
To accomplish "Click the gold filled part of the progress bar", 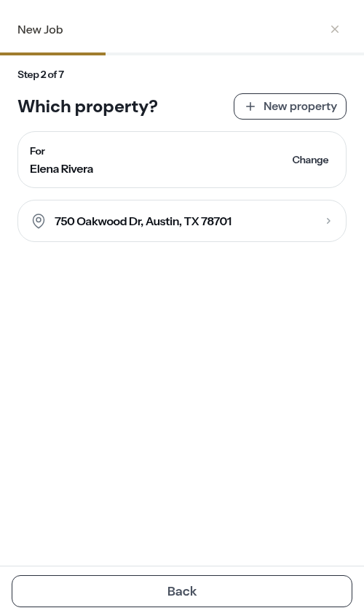I will (52, 54).
